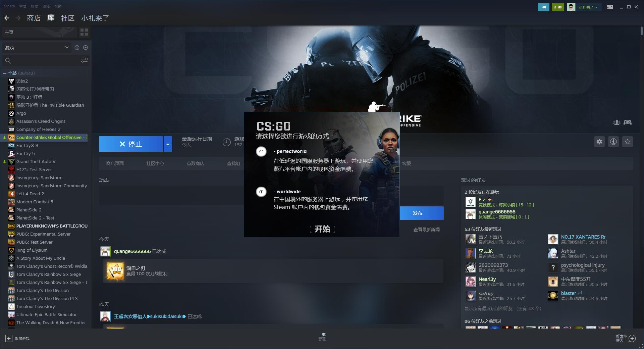Click user avatar in top bar
This screenshot has width=644, height=349.
click(571, 7)
